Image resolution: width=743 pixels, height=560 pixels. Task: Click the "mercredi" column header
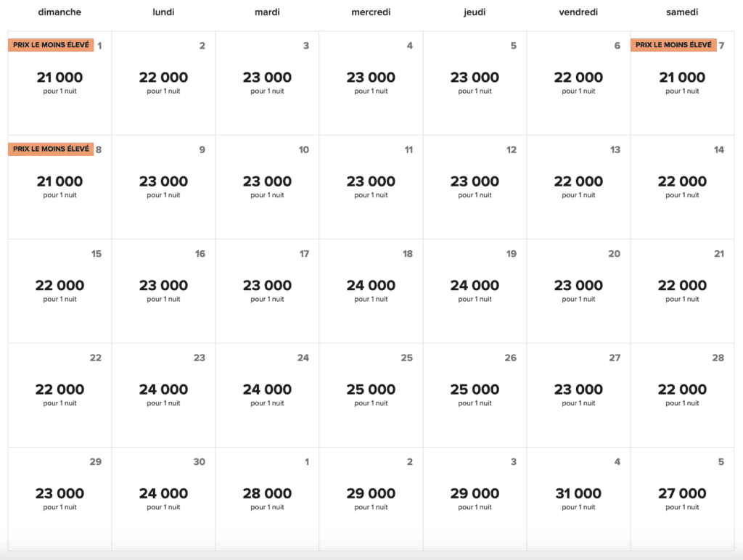(371, 12)
